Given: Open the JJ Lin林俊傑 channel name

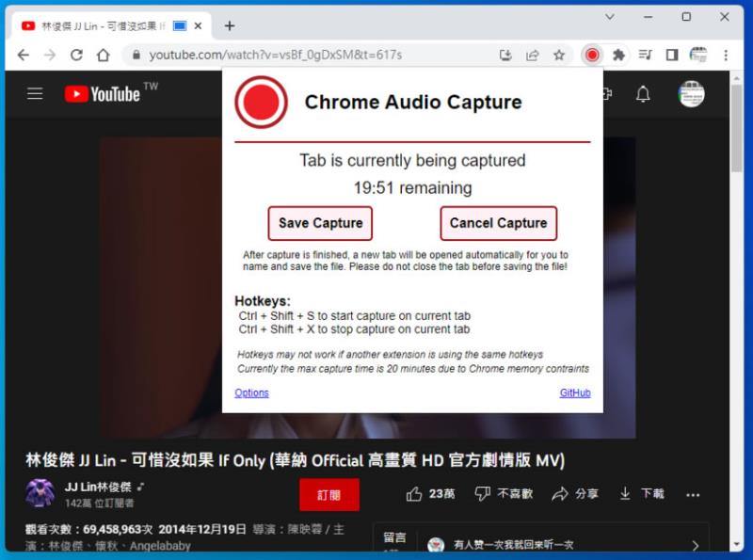Looking at the screenshot, I should point(99,487).
